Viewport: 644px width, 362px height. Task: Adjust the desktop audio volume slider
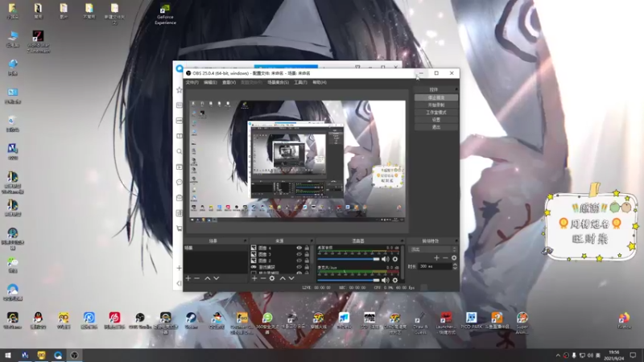[349, 259]
